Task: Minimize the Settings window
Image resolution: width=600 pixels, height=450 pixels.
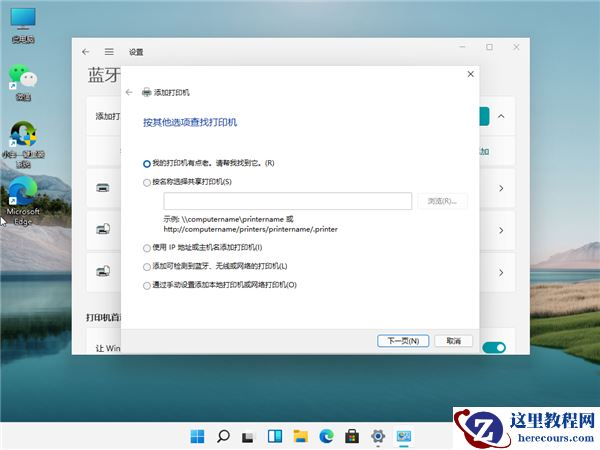Action: [463, 47]
